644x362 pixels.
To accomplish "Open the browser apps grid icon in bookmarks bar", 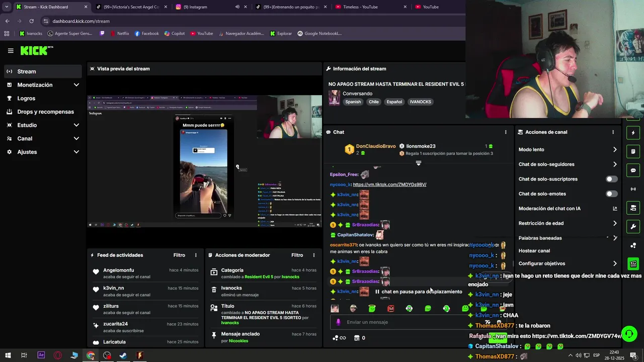I will (7, 34).
